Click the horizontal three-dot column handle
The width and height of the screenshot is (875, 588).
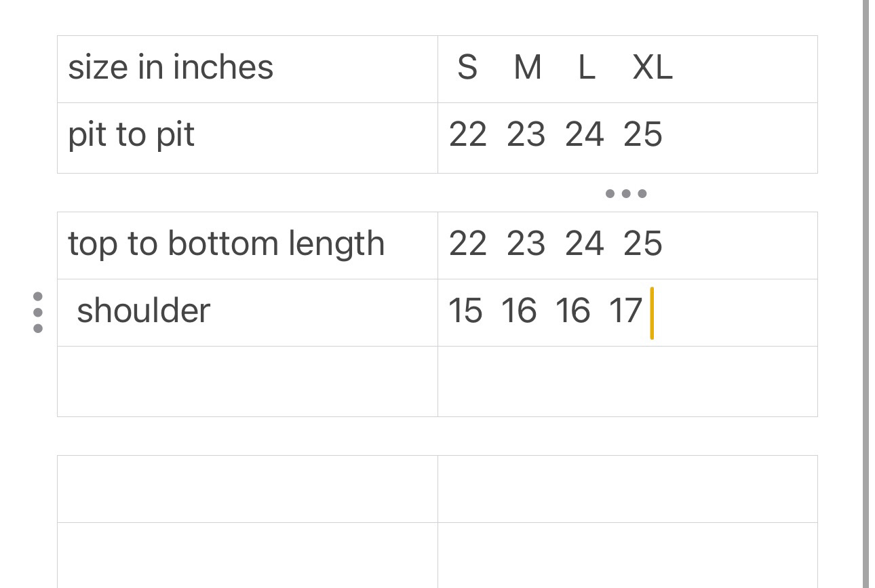coord(625,194)
